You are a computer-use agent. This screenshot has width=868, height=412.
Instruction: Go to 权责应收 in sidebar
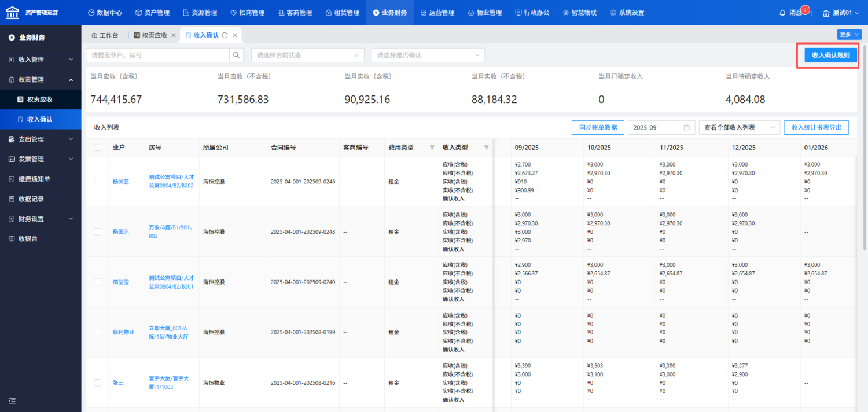tap(41, 100)
